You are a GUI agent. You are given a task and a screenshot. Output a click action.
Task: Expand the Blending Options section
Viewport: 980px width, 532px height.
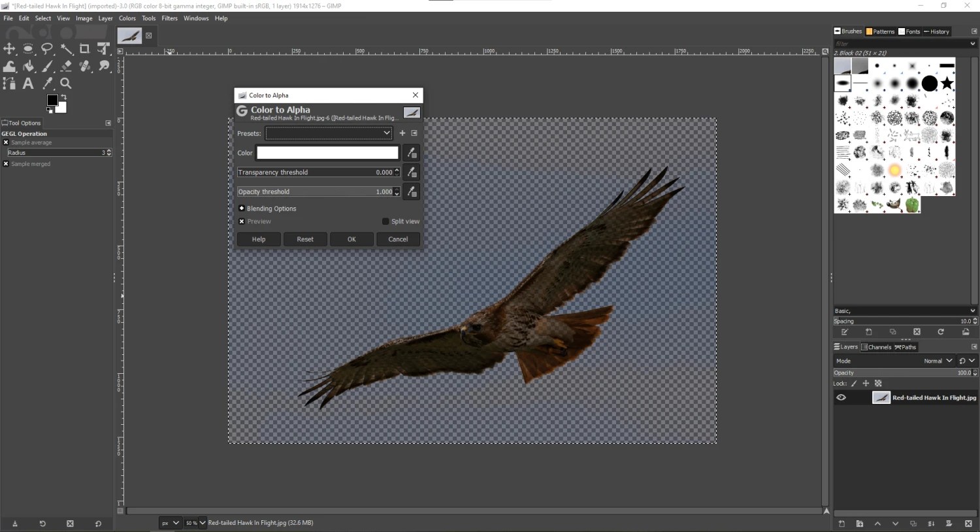(242, 208)
